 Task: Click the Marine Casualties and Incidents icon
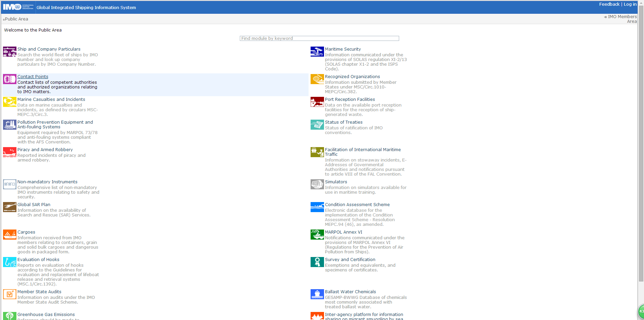pyautogui.click(x=10, y=102)
